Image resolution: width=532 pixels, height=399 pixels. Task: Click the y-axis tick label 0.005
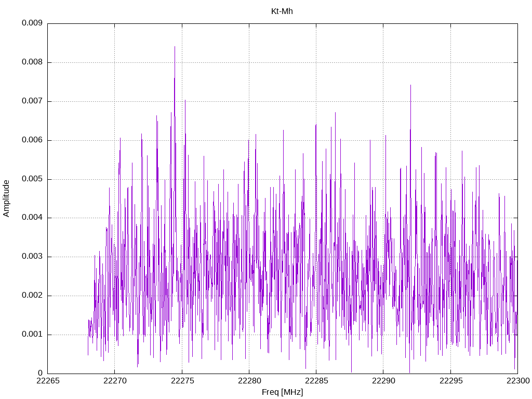pyautogui.click(x=32, y=179)
